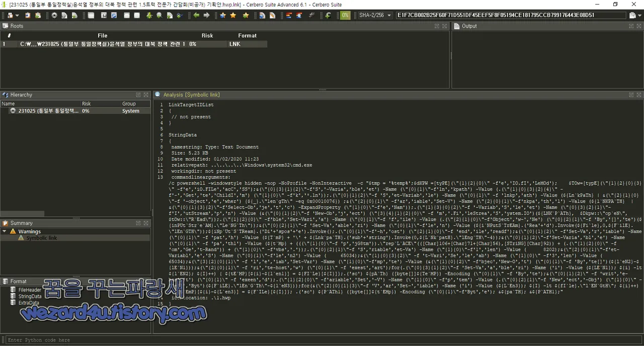
Task: Click the yellow star bookmark icon
Action: click(x=233, y=15)
